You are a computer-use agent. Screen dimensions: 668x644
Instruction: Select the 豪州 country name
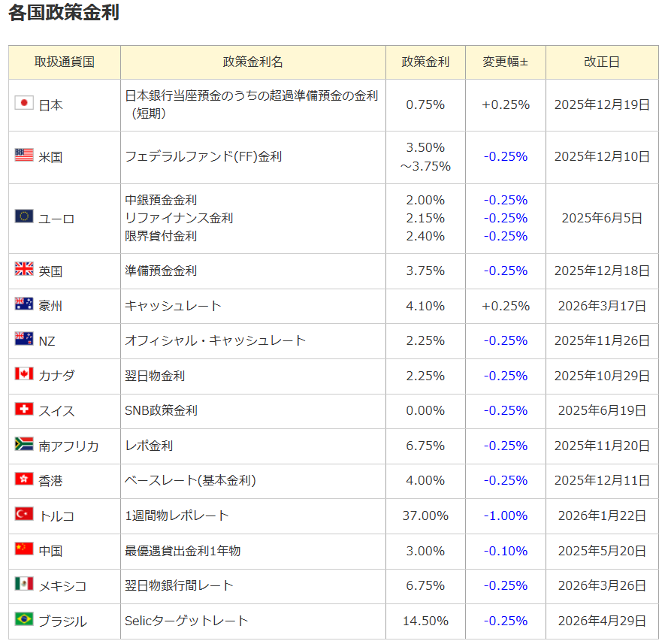(50, 307)
